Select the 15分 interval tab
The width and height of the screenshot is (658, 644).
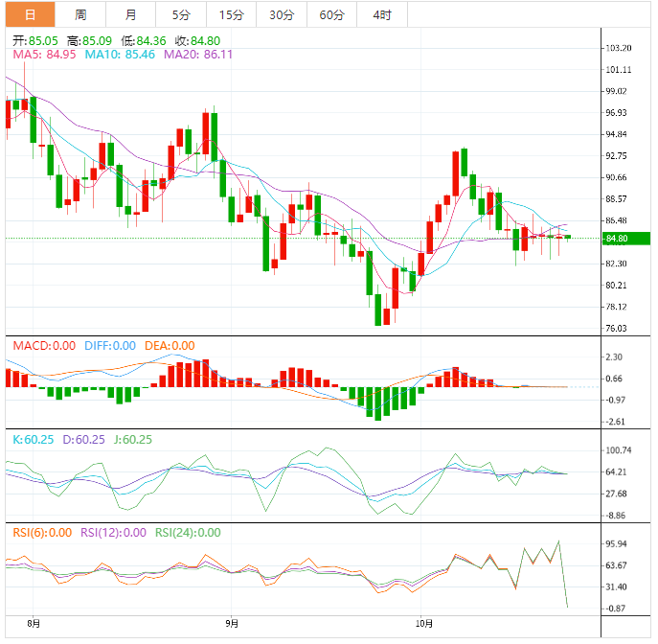pos(231,14)
